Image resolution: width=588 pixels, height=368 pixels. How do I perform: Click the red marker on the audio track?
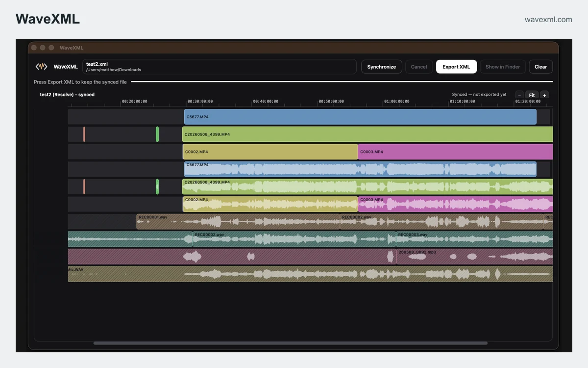coord(84,186)
